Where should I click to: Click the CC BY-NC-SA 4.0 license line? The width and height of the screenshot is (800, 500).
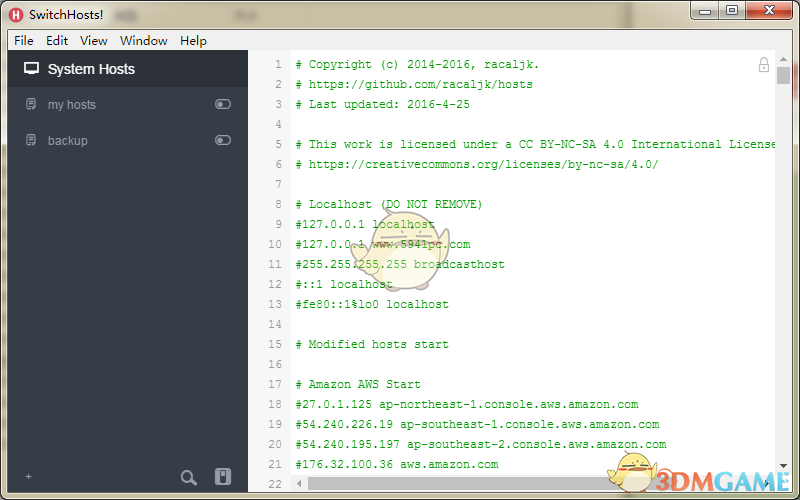click(x=535, y=144)
